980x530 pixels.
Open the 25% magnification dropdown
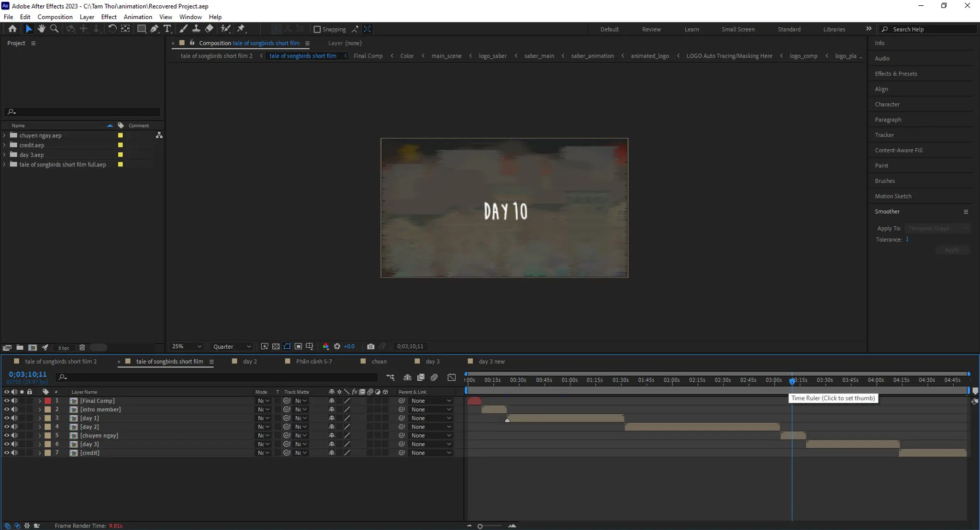[187, 346]
